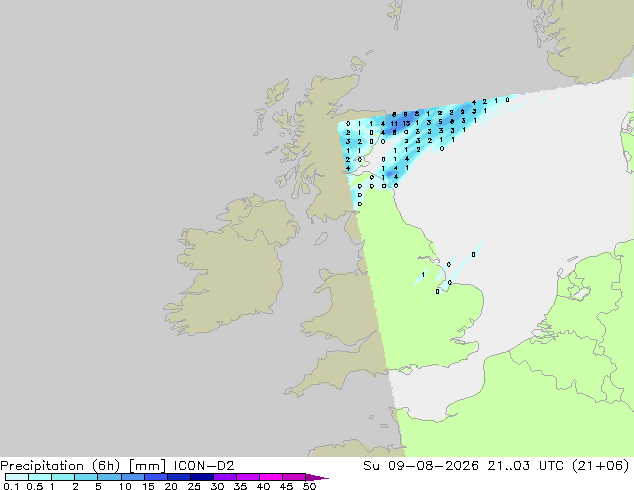Click the 35–40 mm legend color swatch
Image resolution: width=634 pixels, height=490 pixels.
pyautogui.click(x=247, y=477)
